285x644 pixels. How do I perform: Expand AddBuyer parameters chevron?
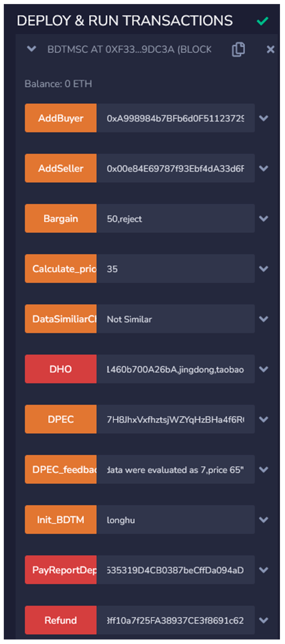264,118
